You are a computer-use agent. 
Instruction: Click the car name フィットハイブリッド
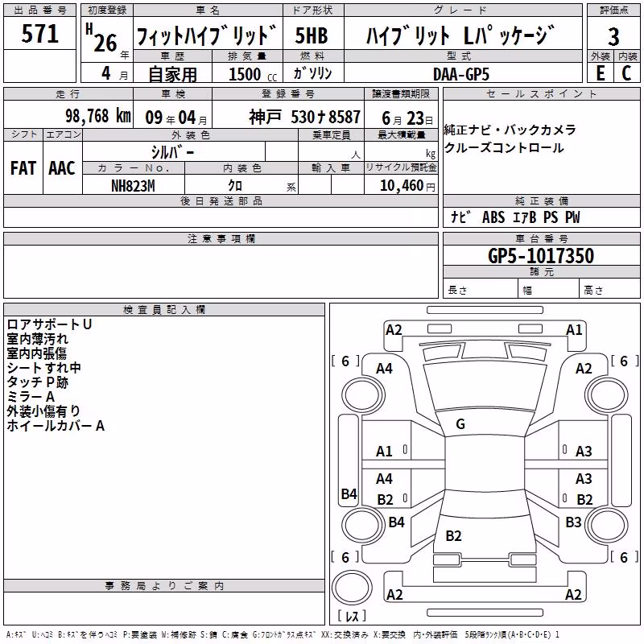coord(207,35)
